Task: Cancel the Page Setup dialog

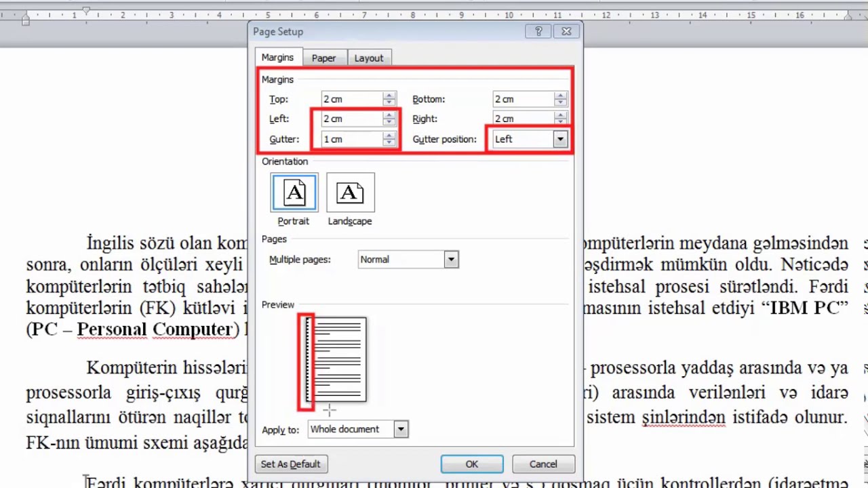Action: pos(543,464)
